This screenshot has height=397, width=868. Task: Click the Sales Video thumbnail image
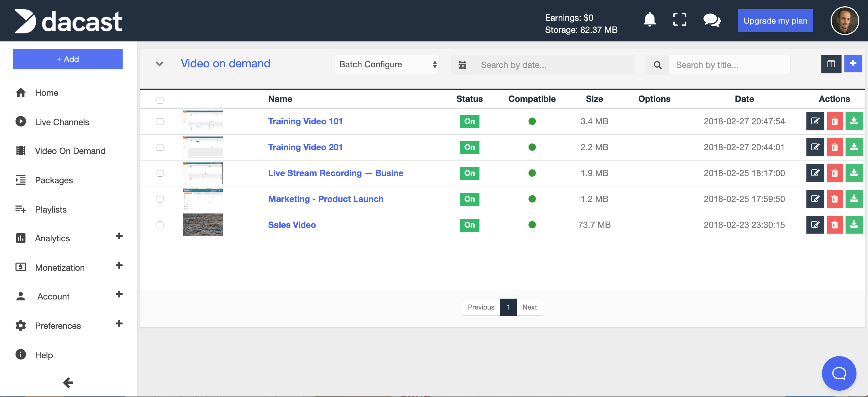point(203,224)
